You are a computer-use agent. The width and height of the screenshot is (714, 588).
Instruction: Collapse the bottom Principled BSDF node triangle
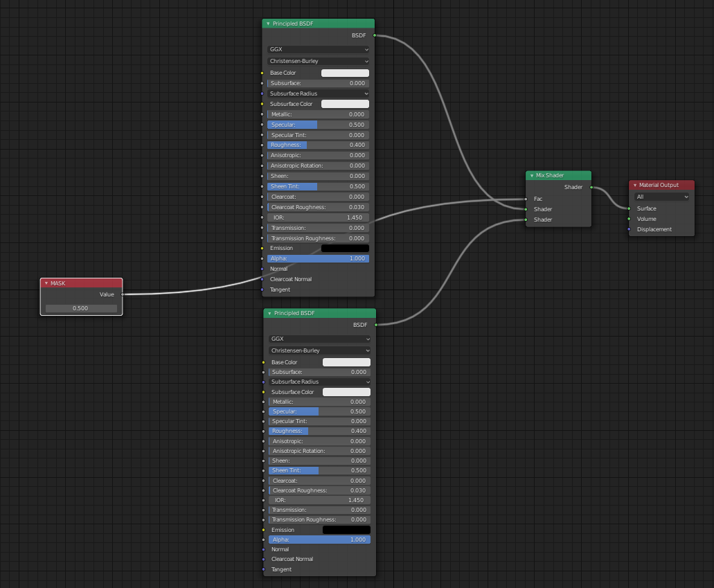(269, 313)
